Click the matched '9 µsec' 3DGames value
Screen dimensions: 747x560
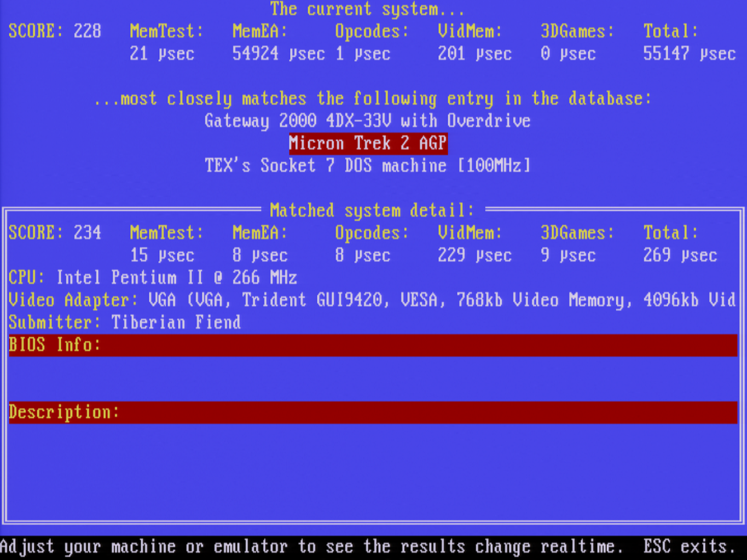click(x=568, y=255)
